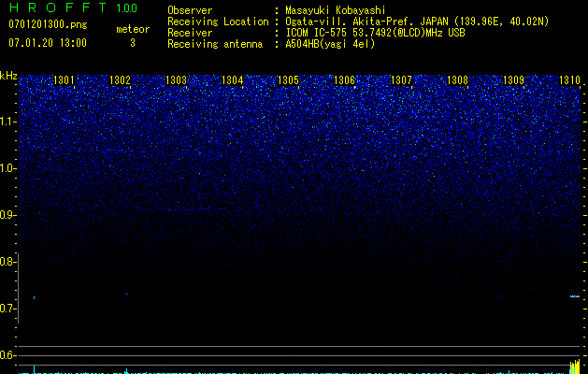Click the 1301 time marker
588x374 pixels.
64,80
